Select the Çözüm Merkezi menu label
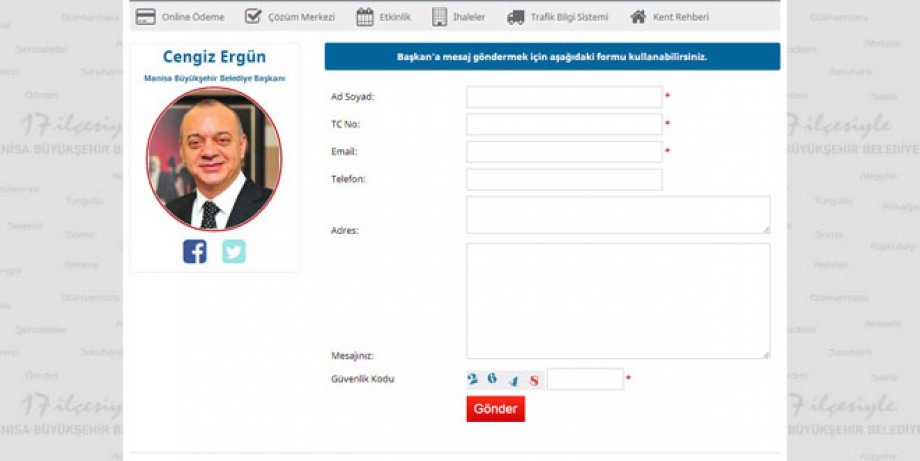 pyautogui.click(x=302, y=17)
